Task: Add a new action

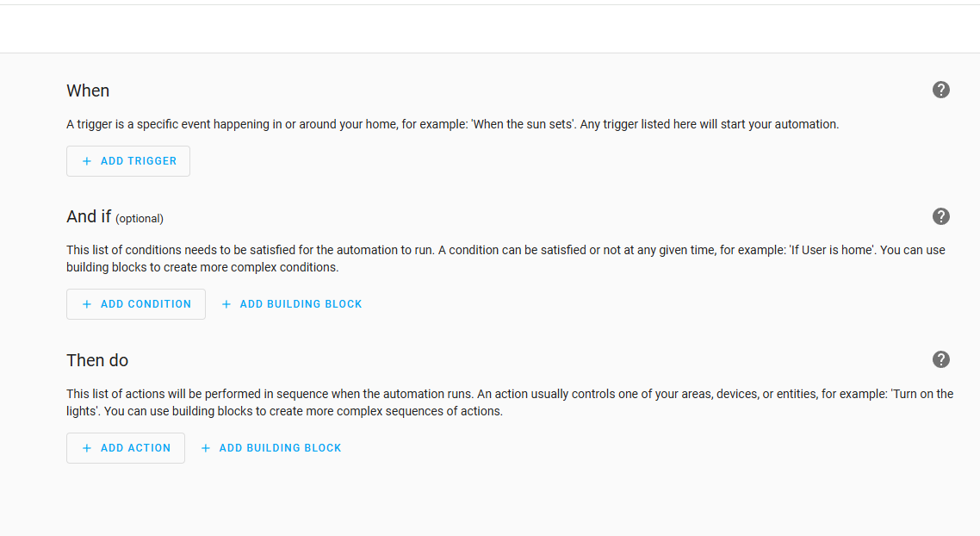Action: click(126, 448)
